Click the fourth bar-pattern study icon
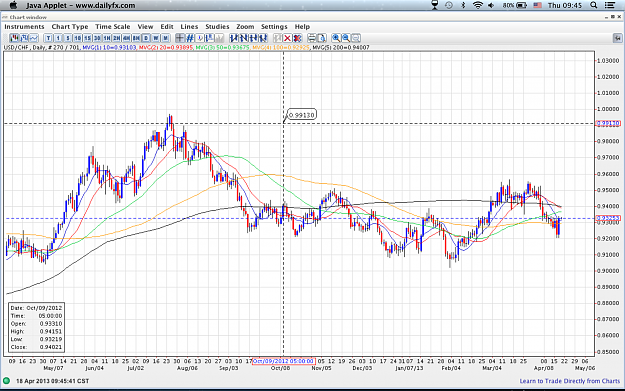The width and height of the screenshot is (625, 391). click(x=263, y=38)
